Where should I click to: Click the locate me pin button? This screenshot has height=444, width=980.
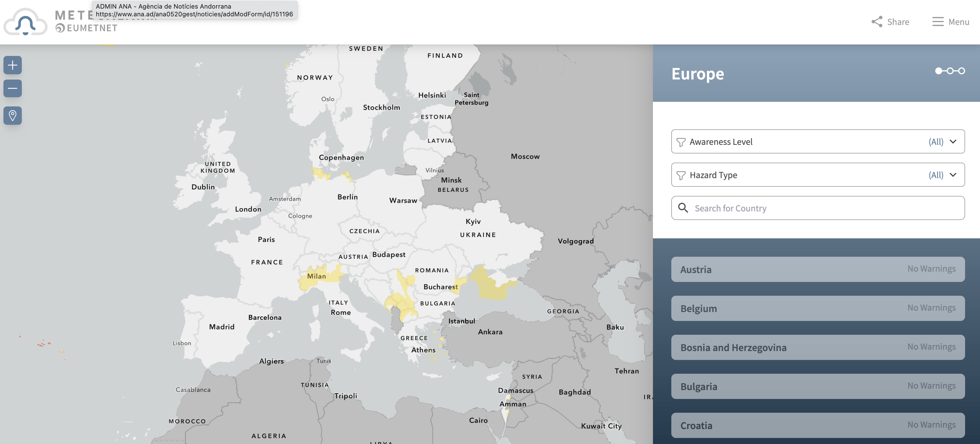(13, 116)
